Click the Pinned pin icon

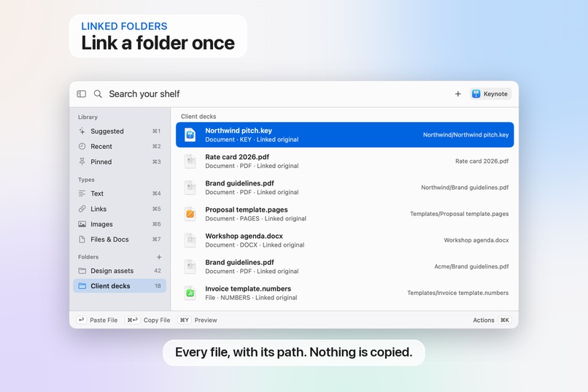[x=82, y=161]
